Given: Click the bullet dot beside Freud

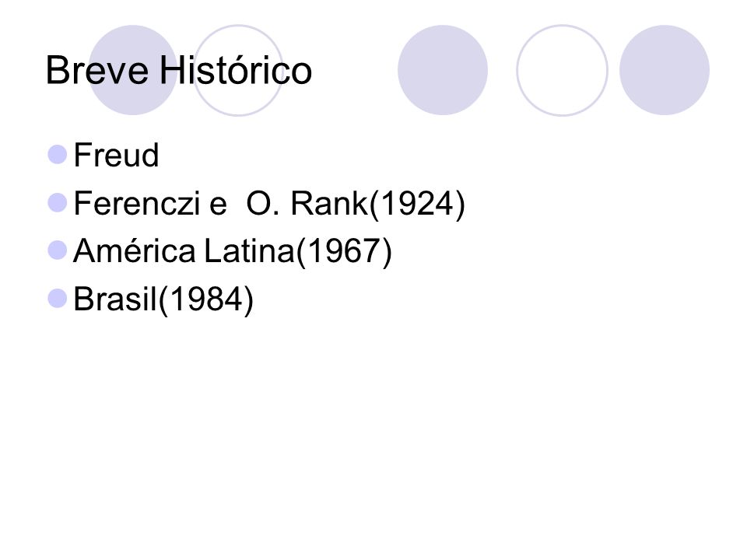Looking at the screenshot, I should pos(58,155).
